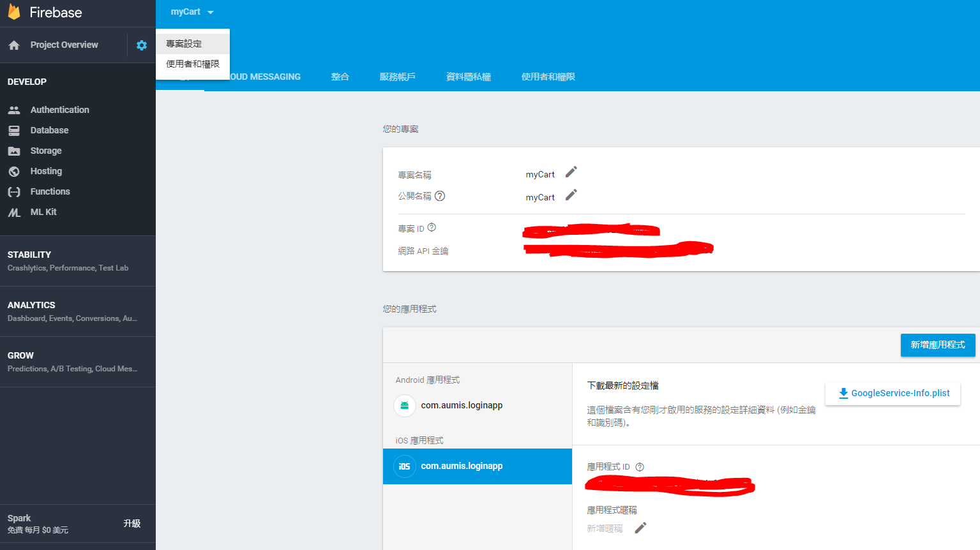Image resolution: width=980 pixels, height=550 pixels.
Task: Open Project Overview in the sidebar
Action: (x=64, y=45)
